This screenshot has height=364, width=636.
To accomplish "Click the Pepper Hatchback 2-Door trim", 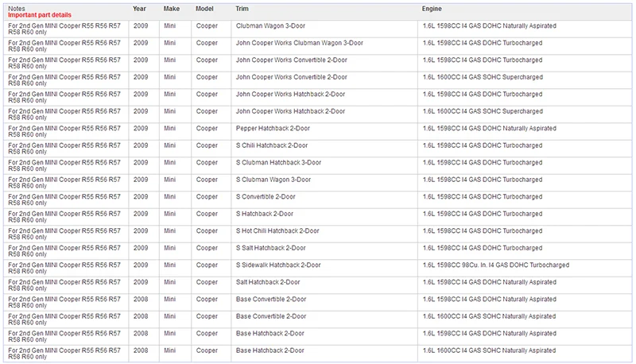I will point(273,128).
